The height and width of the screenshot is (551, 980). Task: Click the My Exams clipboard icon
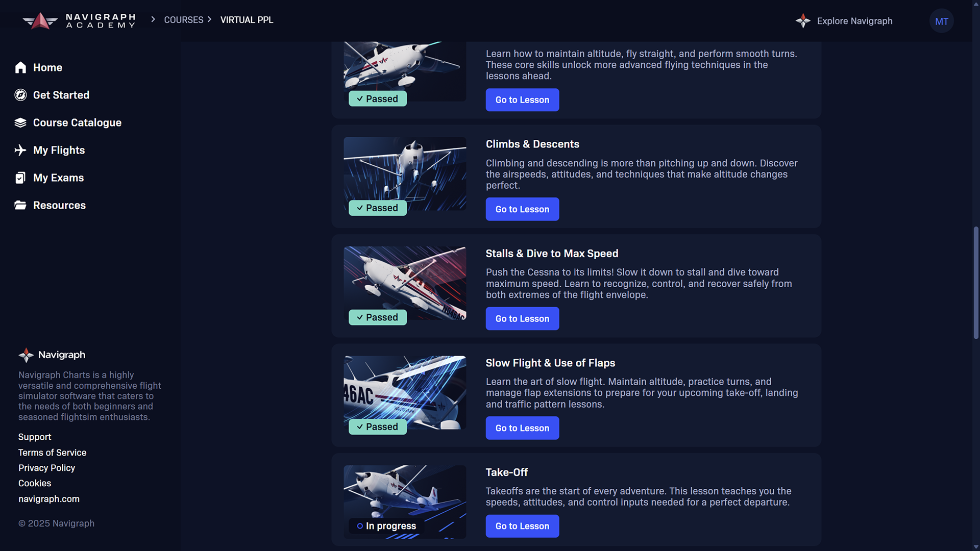click(20, 178)
